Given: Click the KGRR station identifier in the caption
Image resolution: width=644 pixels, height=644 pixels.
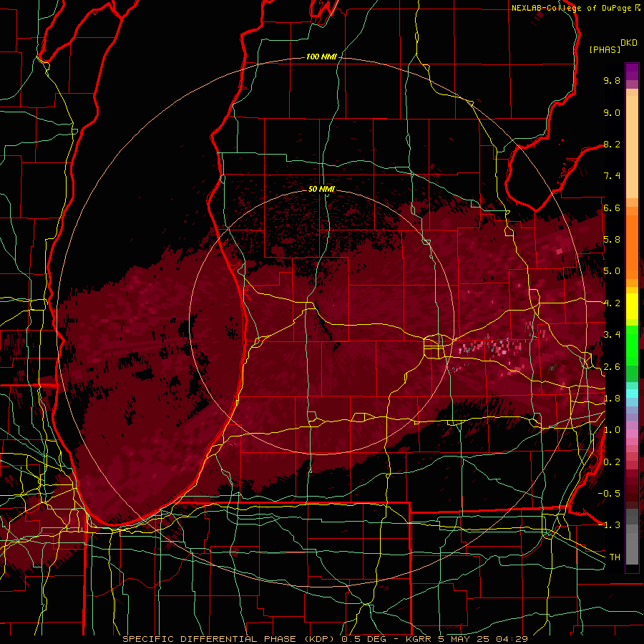Looking at the screenshot, I should pyautogui.click(x=420, y=639).
